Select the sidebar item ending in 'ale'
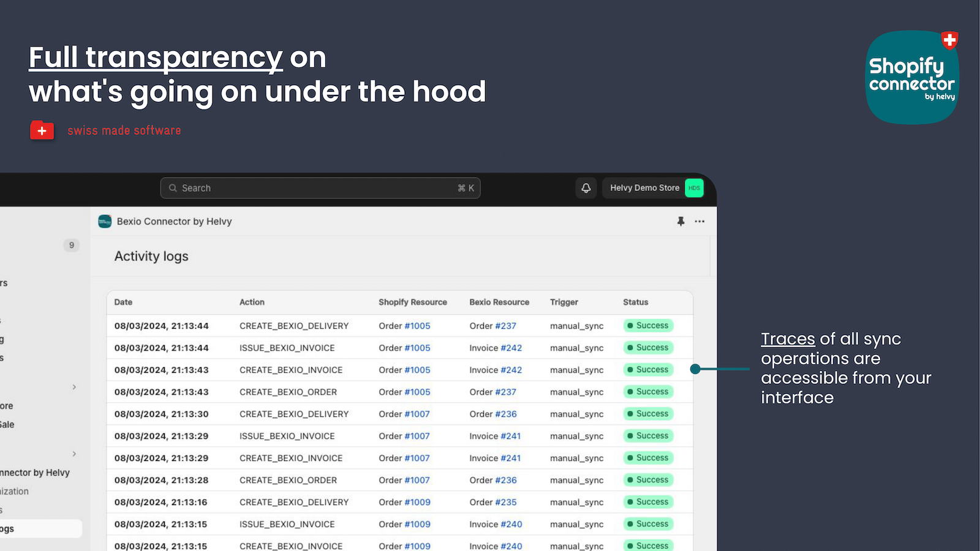The image size is (980, 551). pos(7,424)
